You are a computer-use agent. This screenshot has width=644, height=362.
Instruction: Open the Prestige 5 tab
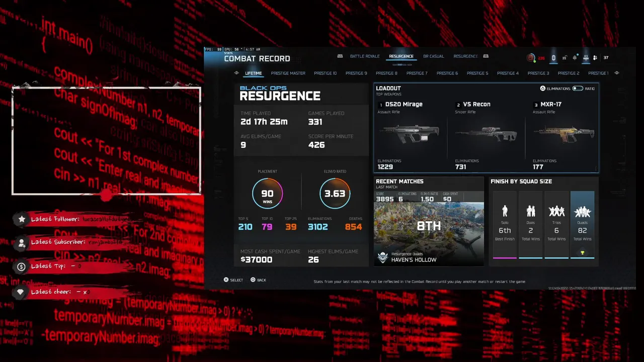477,73
